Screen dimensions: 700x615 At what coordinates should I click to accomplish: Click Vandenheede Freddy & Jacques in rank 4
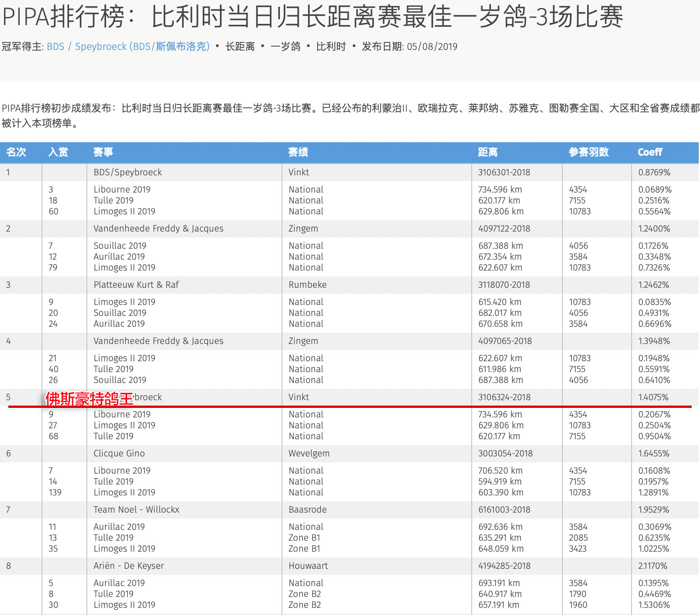coord(158,341)
